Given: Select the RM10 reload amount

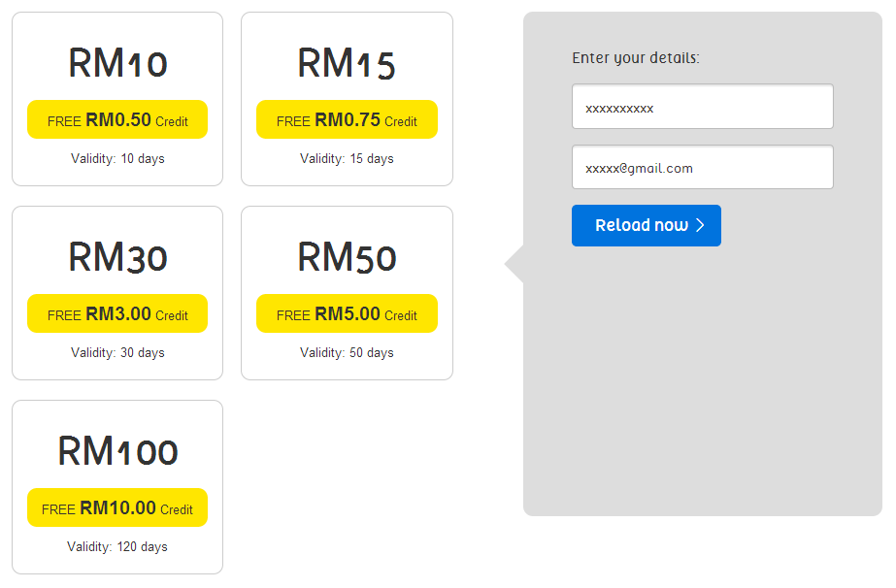Looking at the screenshot, I should click(117, 64).
